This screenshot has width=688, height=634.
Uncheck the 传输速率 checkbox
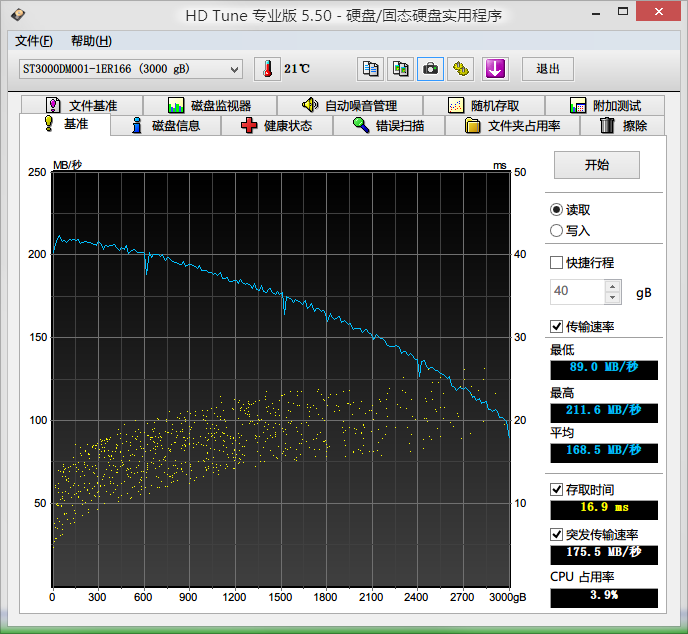557,327
